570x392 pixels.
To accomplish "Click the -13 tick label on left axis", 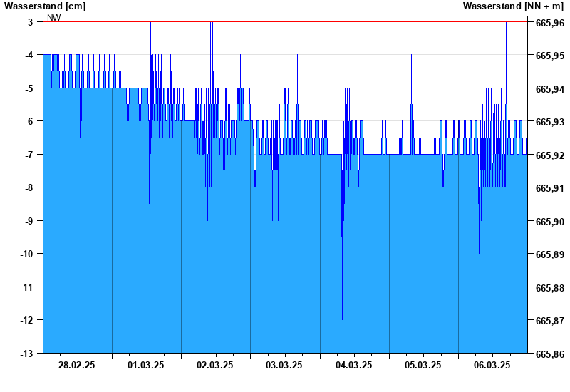I will coord(26,353).
